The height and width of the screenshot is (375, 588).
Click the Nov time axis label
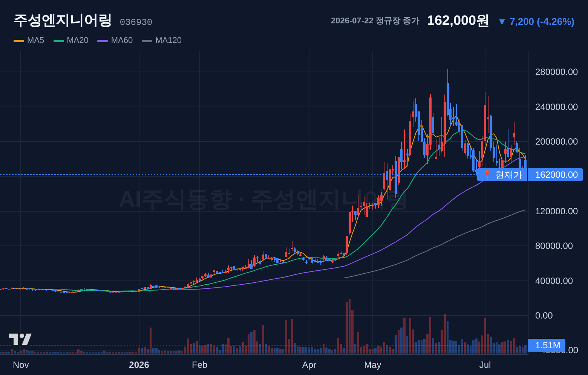(x=21, y=365)
